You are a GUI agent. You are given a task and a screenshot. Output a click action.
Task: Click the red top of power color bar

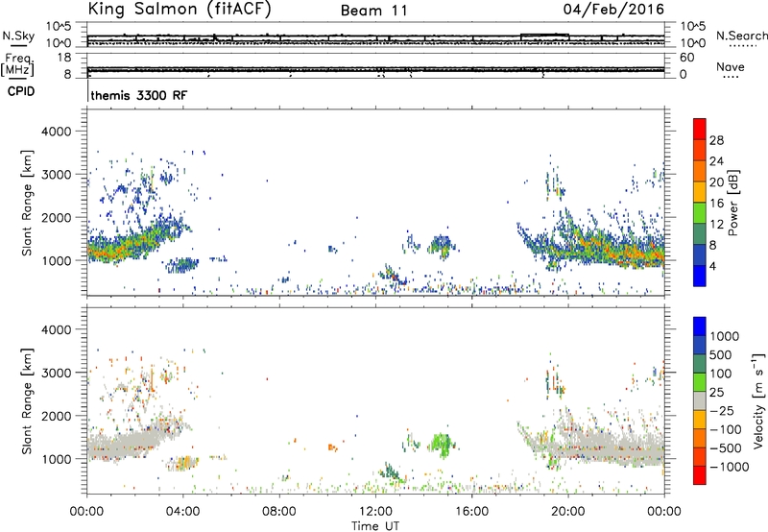pyautogui.click(x=700, y=129)
